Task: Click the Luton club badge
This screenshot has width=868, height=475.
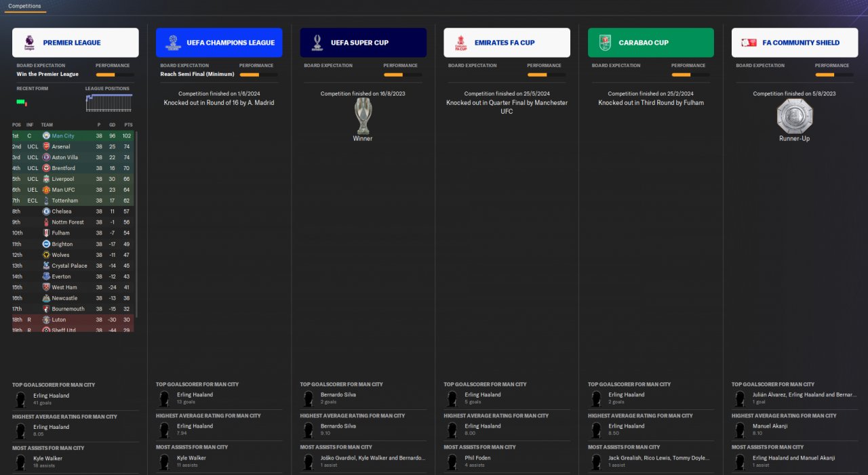Action: click(46, 320)
